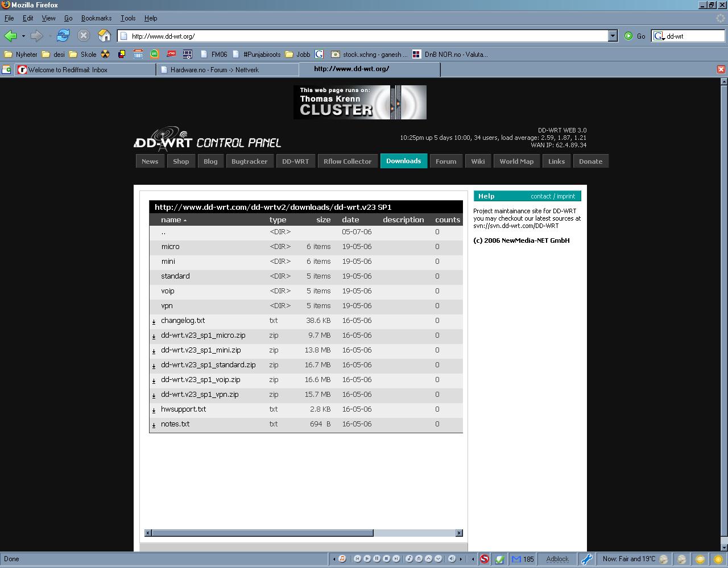
Task: Open the Nyheter bookmarks folder
Action: click(x=20, y=55)
